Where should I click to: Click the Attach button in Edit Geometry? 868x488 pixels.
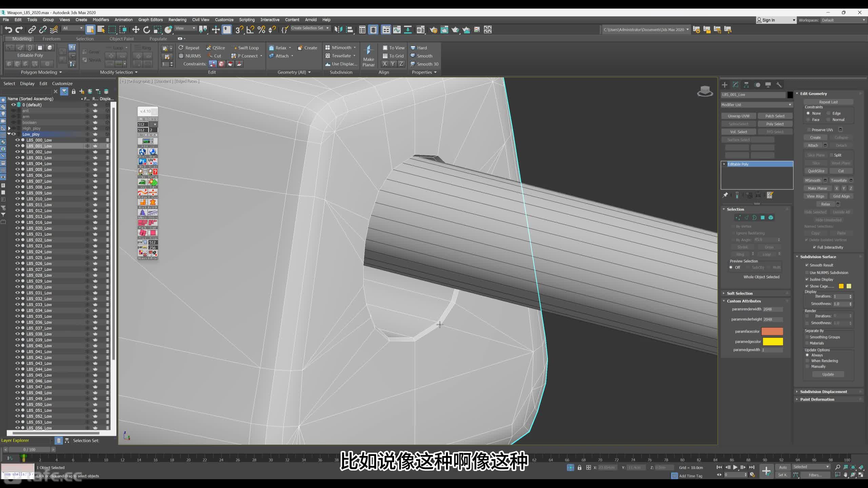[813, 145]
